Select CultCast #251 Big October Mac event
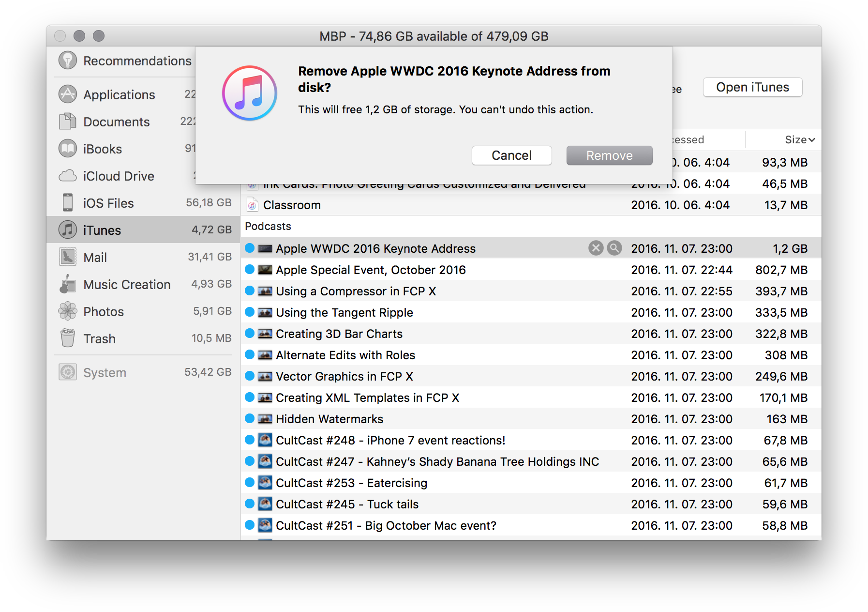 [531, 525]
